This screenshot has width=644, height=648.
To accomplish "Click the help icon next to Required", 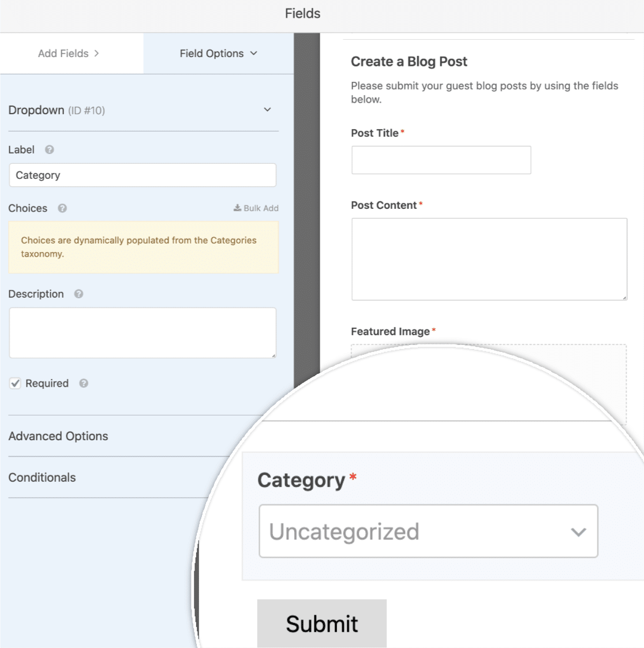I will point(84,384).
